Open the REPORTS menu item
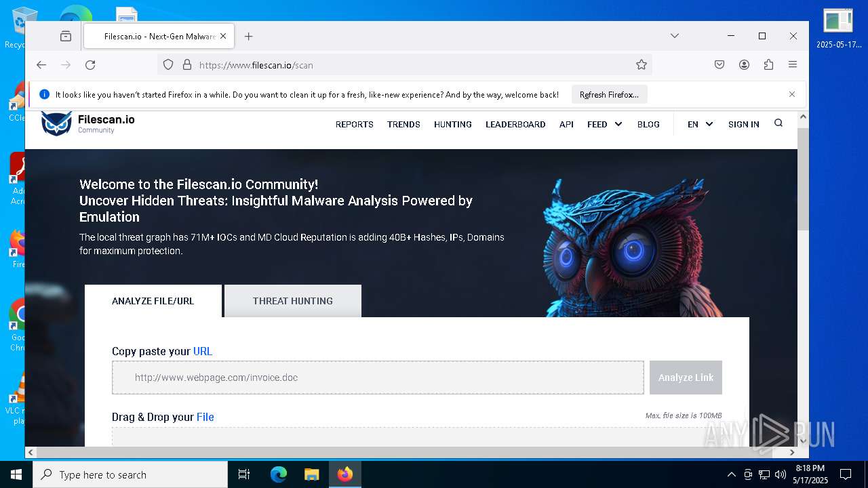This screenshot has height=488, width=868. click(x=355, y=125)
